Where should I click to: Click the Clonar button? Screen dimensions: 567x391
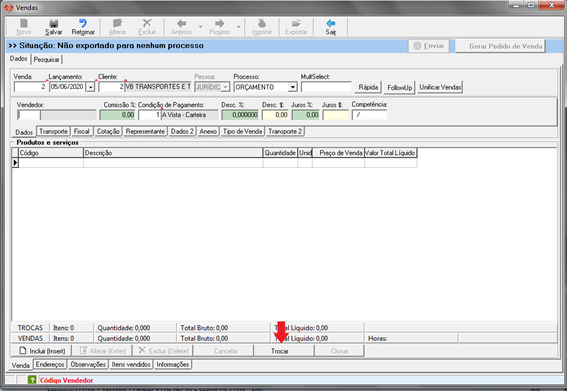pyautogui.click(x=340, y=351)
